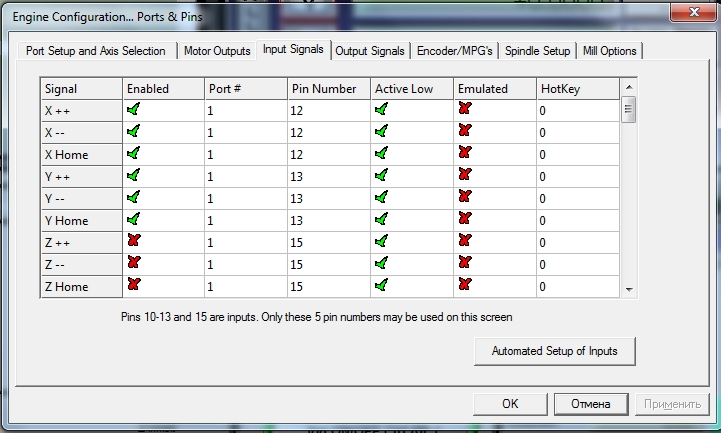The image size is (721, 433).
Task: Toggle Emulated X icon for Y ++
Action: click(465, 175)
